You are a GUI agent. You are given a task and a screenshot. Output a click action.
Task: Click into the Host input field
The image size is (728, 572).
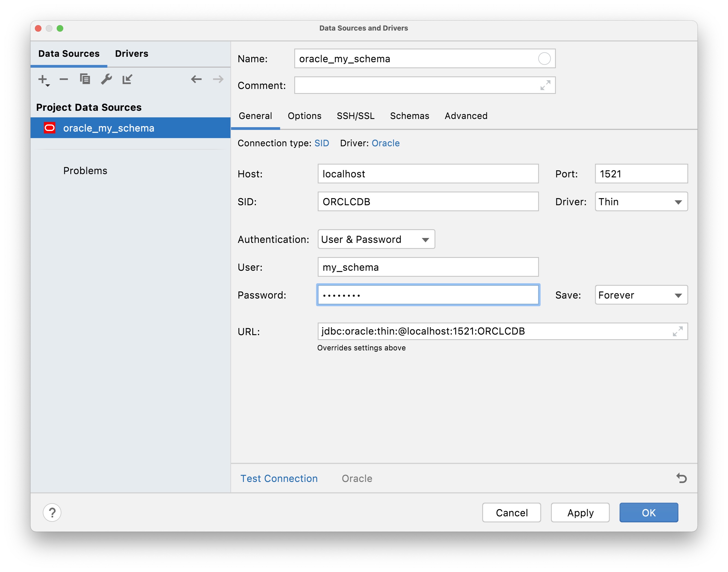(428, 174)
